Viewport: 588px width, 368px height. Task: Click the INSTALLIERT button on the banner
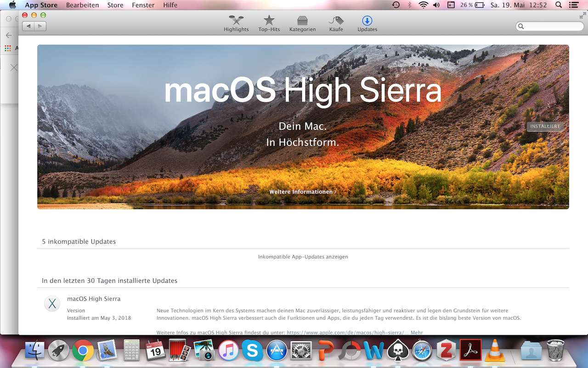pos(545,126)
